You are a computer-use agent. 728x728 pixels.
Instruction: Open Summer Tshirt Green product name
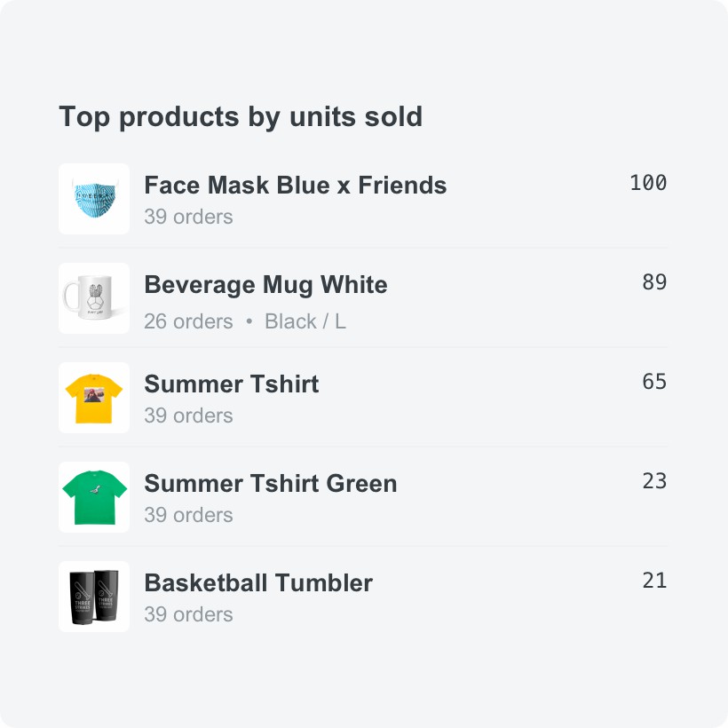pyautogui.click(x=270, y=484)
